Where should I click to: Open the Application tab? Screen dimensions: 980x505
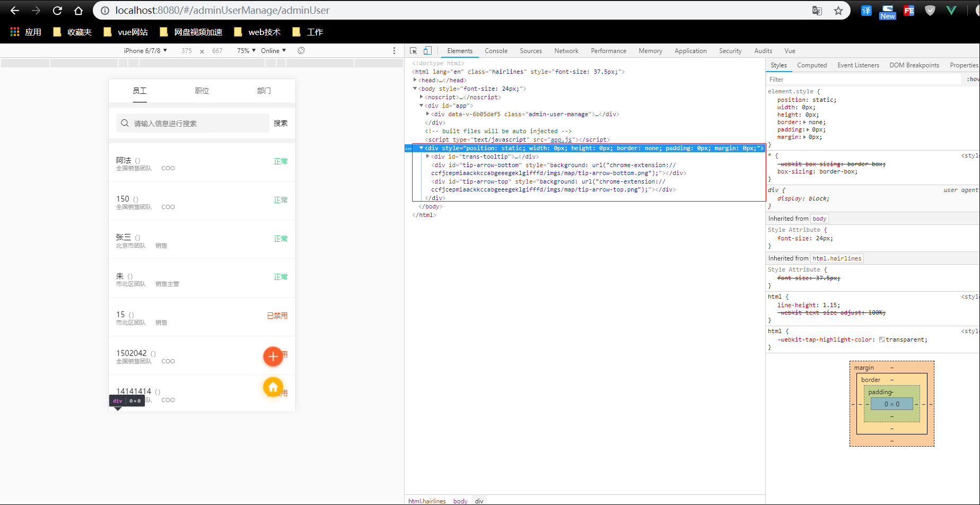pyautogui.click(x=690, y=51)
